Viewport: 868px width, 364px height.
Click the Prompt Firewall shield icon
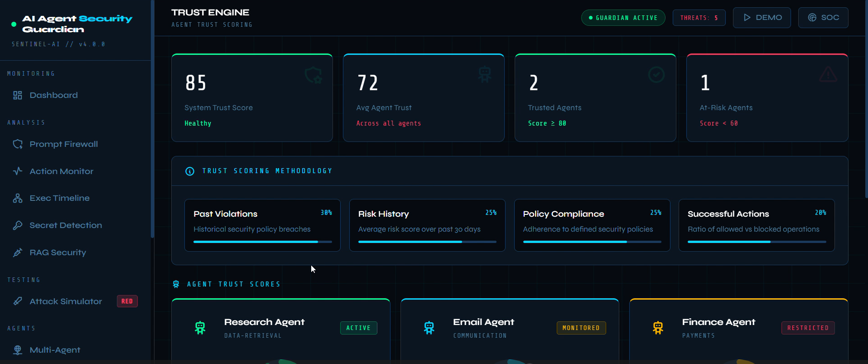[x=18, y=144]
